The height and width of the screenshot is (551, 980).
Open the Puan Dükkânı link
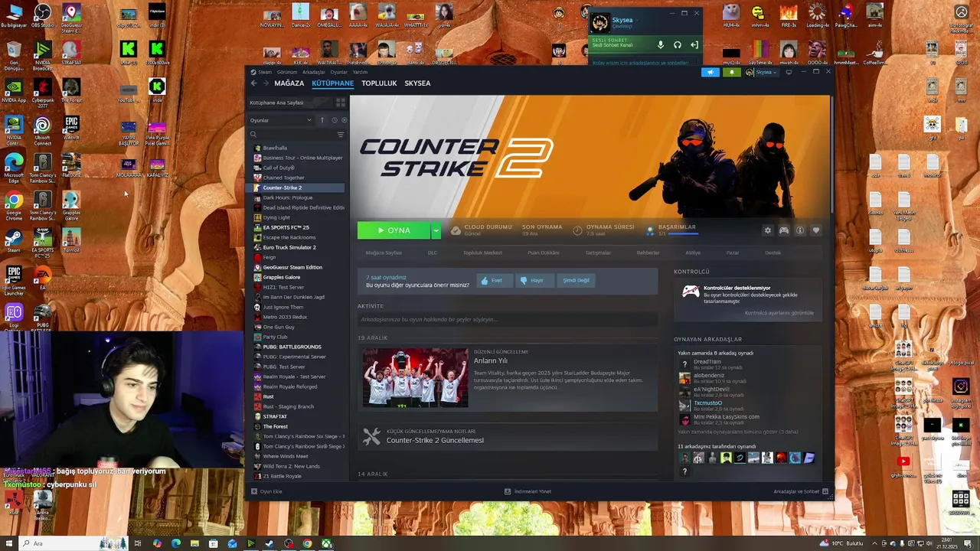[x=544, y=253]
